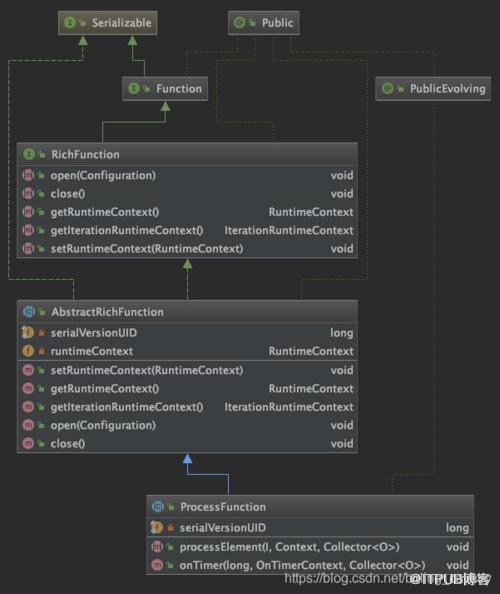Click field icon of AbstractRichFunction serialVersionUID
This screenshot has width=500, height=594.
[28, 333]
